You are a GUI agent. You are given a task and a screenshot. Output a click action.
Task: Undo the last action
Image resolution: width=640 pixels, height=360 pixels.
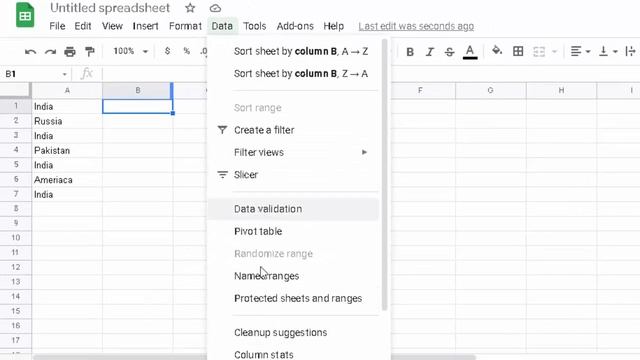tap(30, 52)
